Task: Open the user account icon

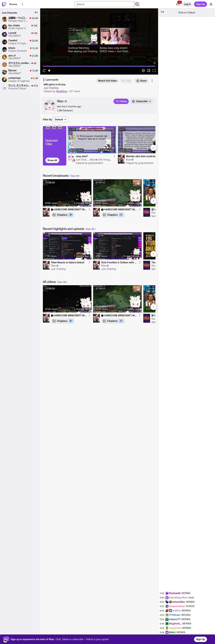Action: coord(211,4)
